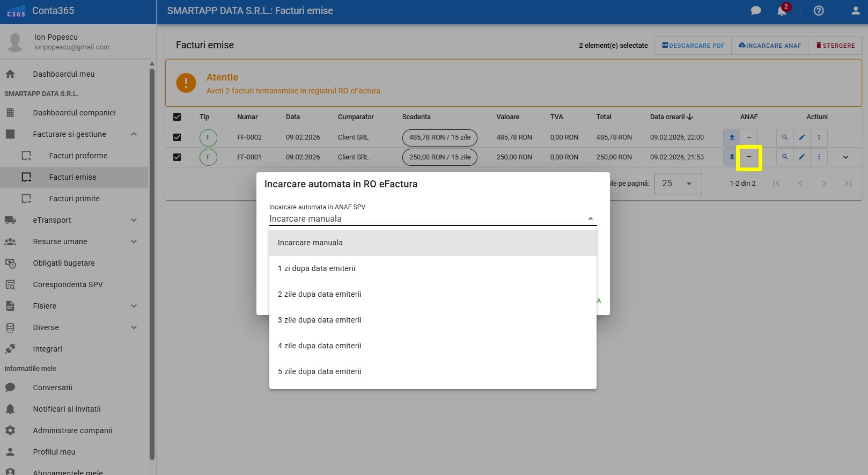Click the sidebar vertical scrollbar
The image size is (868, 475).
coord(152,263)
